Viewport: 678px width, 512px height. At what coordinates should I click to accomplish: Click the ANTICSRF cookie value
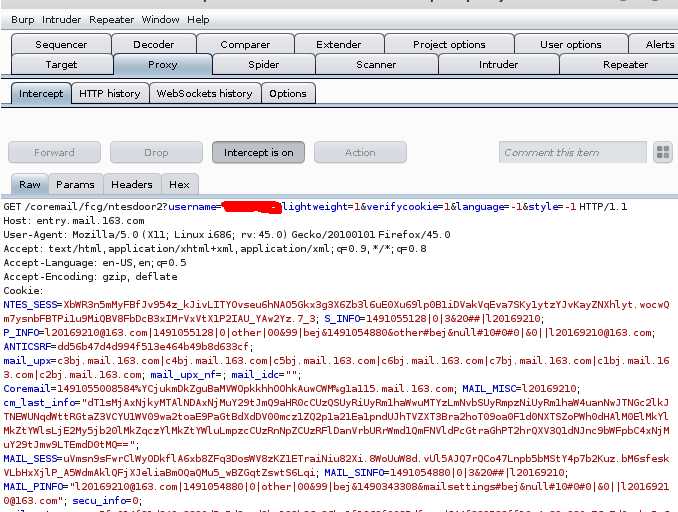[x=153, y=347]
